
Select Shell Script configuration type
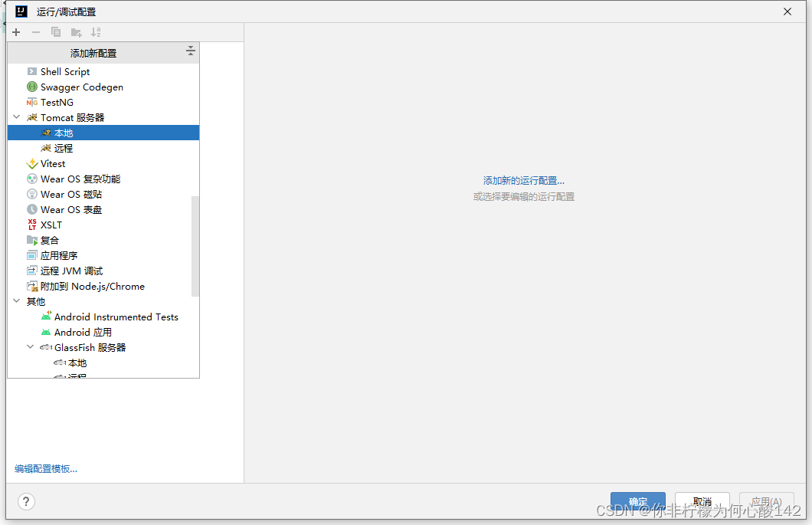[103, 71]
